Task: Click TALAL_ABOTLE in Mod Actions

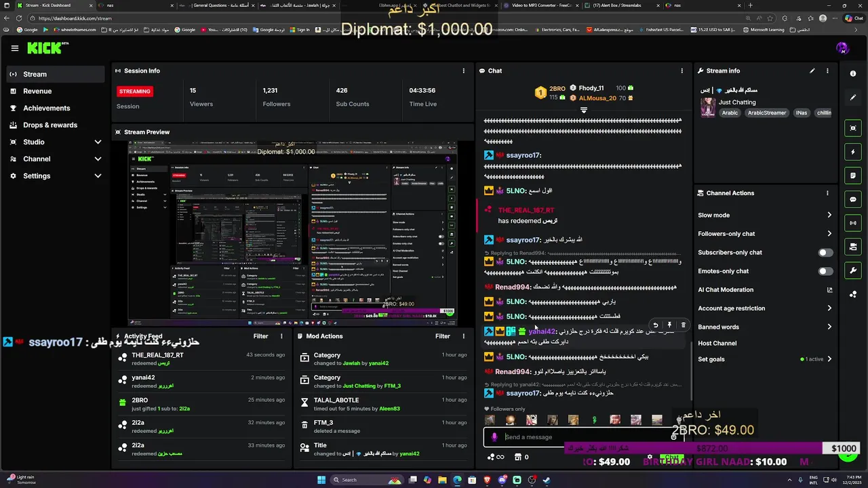Action: (x=336, y=400)
